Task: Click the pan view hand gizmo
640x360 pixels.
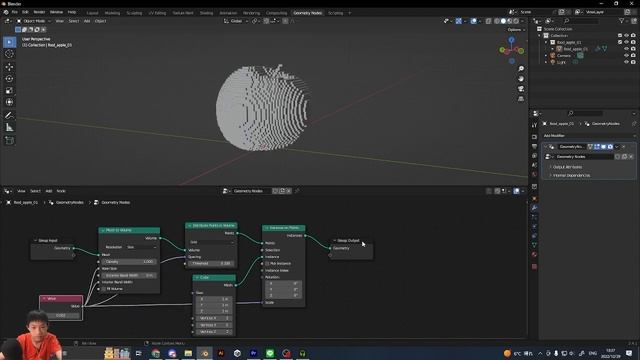Action: click(521, 78)
